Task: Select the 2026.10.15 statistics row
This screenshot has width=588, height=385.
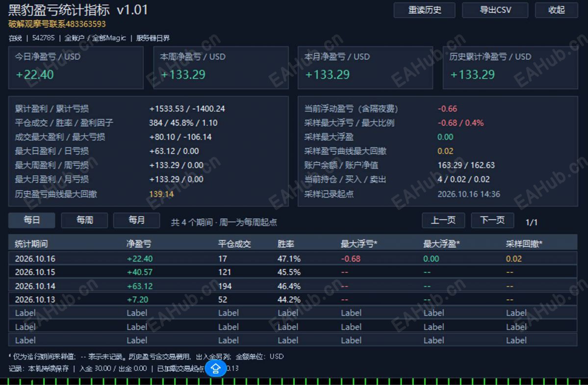Action: tap(292, 272)
